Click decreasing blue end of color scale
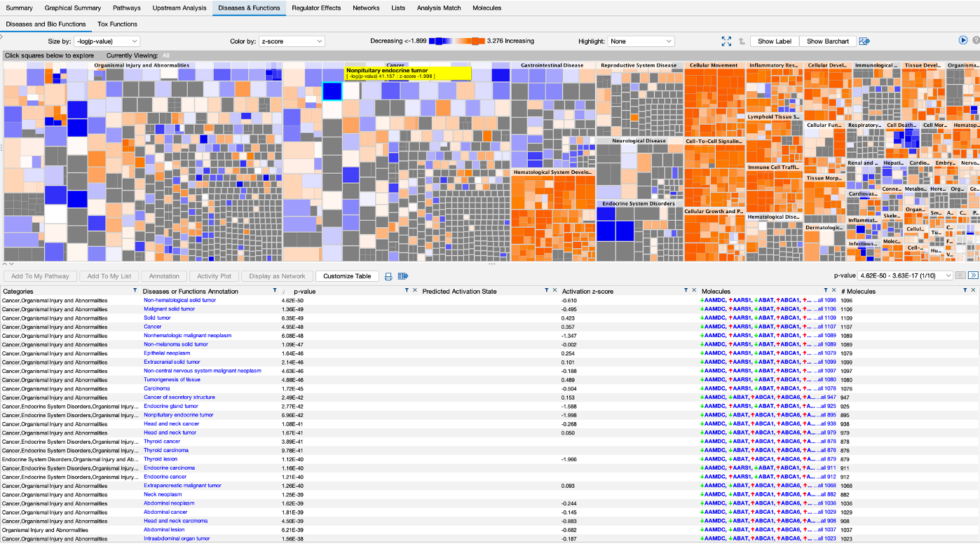 437,41
